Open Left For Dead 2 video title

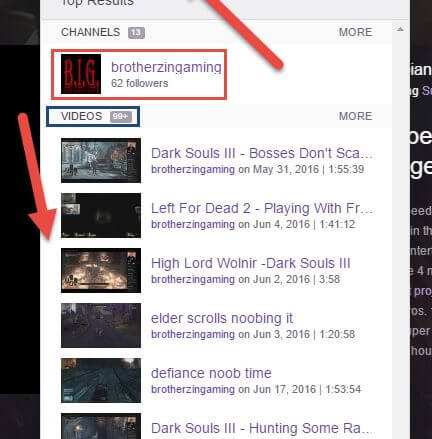point(262,208)
